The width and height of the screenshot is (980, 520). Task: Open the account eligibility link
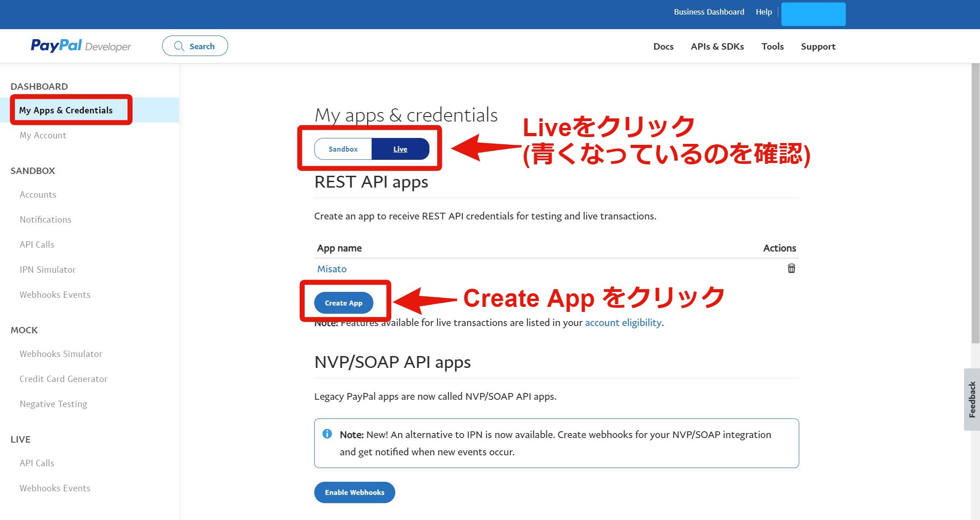[623, 322]
